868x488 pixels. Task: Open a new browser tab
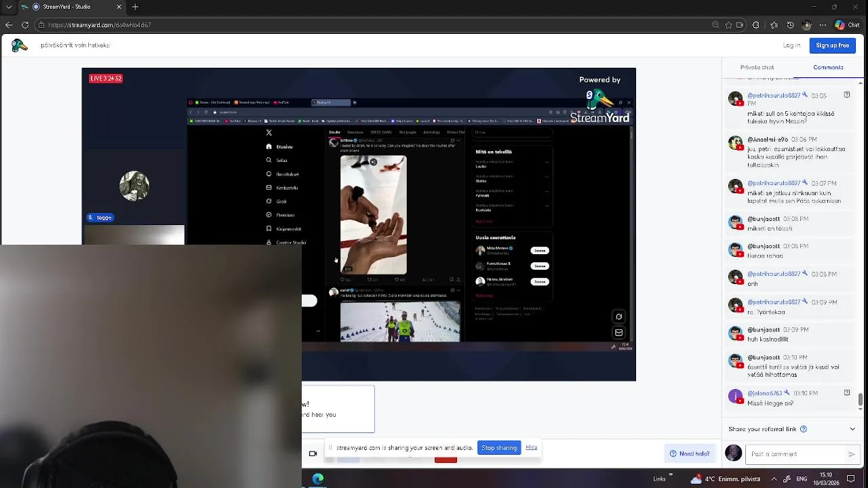[x=135, y=7]
